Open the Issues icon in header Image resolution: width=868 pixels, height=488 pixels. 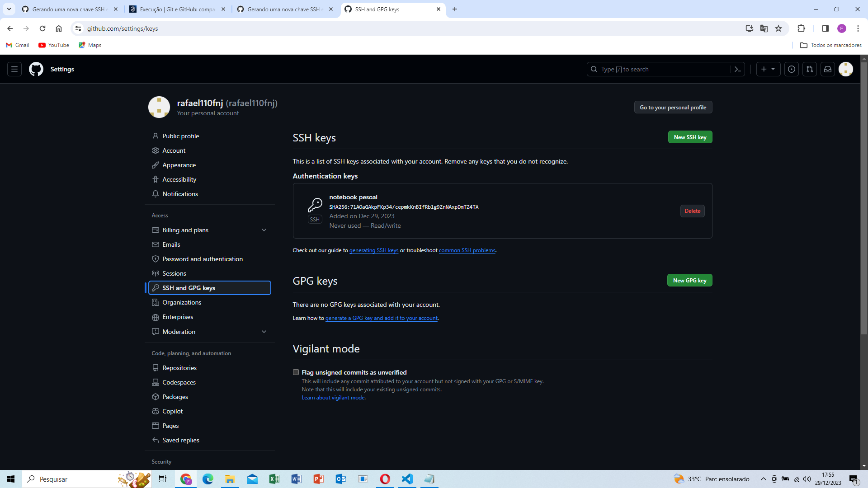coord(792,69)
